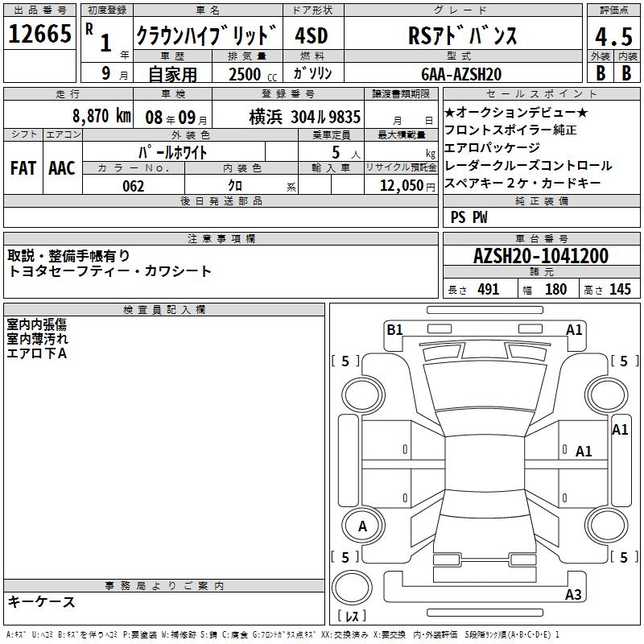Image resolution: width=644 pixels, height=644 pixels.
Task: Select the inspector note エアロ下A
Action: coord(36,353)
